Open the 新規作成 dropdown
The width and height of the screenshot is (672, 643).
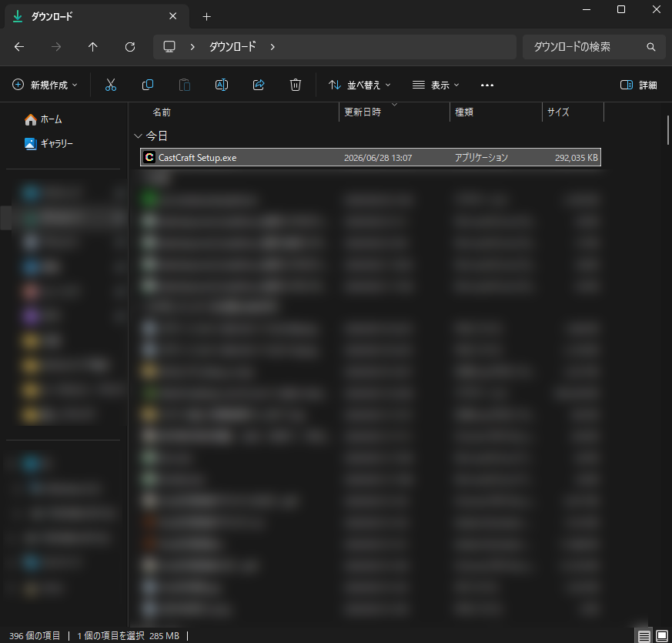coord(45,85)
